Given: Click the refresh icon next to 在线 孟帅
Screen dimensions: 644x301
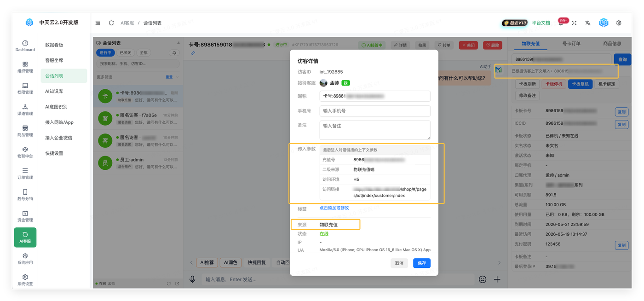Looking at the screenshot, I should point(169,284).
